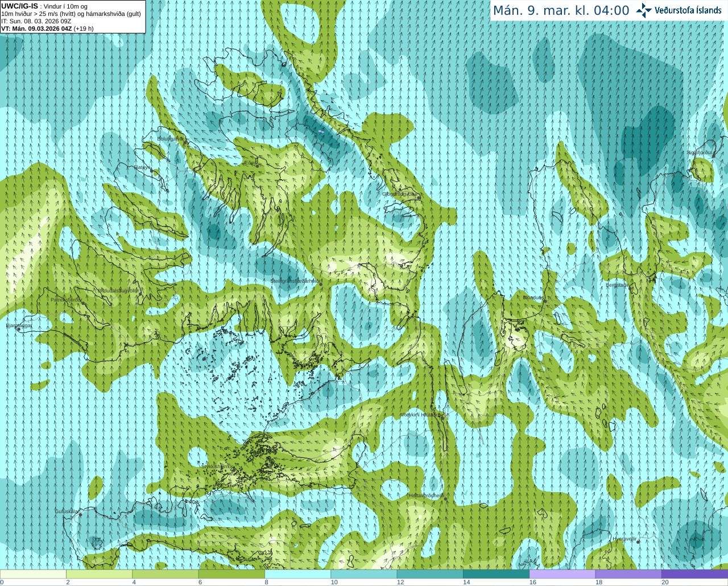Select the Bergstaðir station label

(617, 285)
